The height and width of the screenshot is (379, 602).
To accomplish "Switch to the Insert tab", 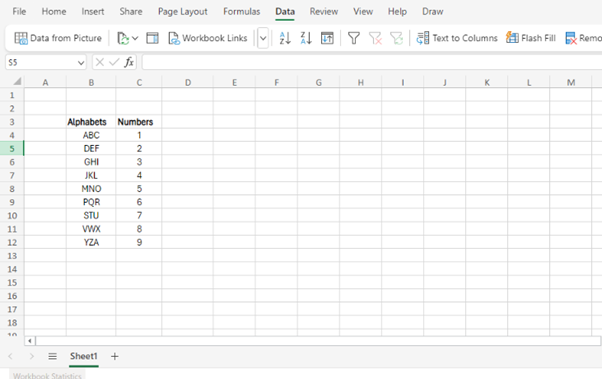I will (x=93, y=12).
